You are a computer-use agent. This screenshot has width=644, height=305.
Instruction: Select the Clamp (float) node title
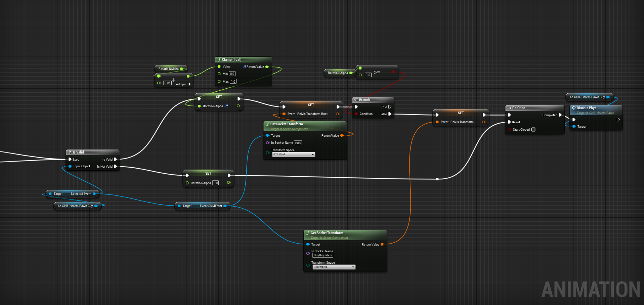(231, 59)
